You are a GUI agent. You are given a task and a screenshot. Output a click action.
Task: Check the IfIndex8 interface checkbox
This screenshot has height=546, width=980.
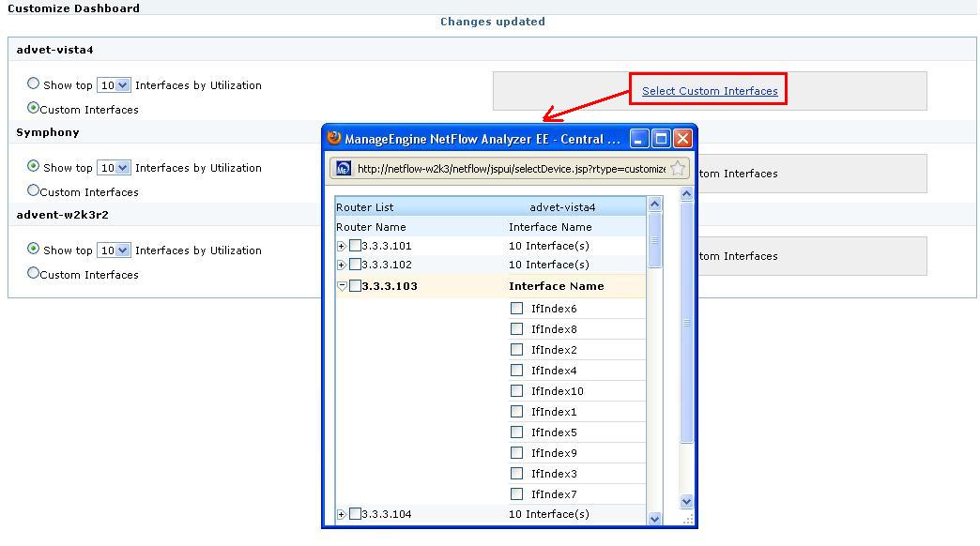[x=517, y=328]
